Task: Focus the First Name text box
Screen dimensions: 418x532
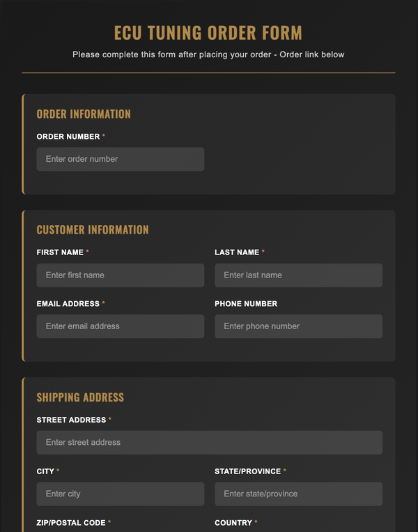Action: (x=121, y=275)
